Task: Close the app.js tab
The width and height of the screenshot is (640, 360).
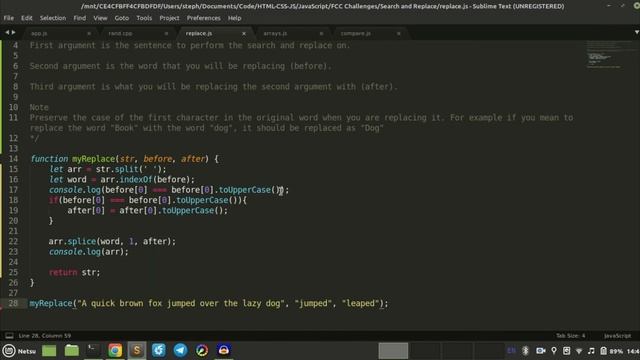Action: [x=89, y=33]
